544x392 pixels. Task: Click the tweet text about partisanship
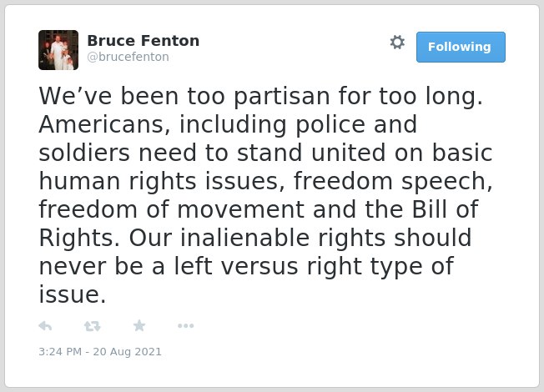[x=265, y=195]
